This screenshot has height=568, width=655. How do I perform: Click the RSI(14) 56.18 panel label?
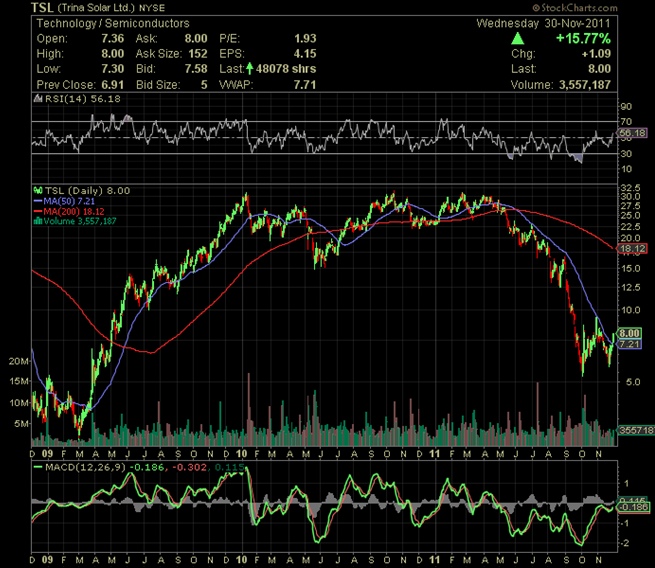[82, 99]
